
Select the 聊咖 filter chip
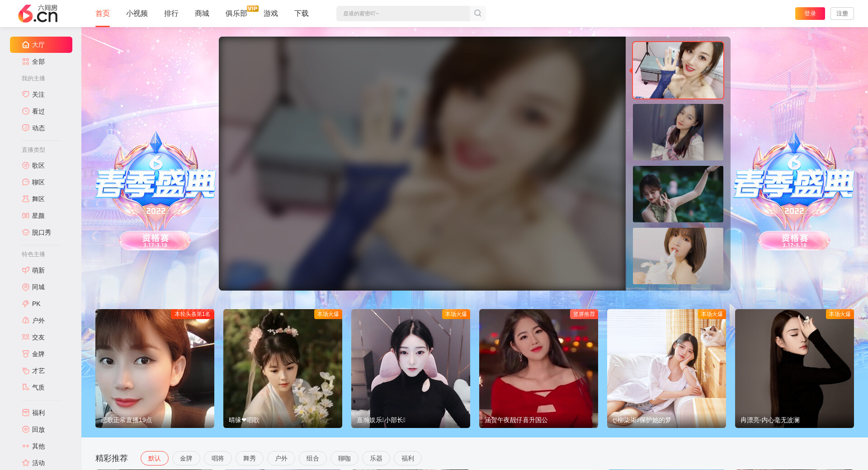click(344, 458)
